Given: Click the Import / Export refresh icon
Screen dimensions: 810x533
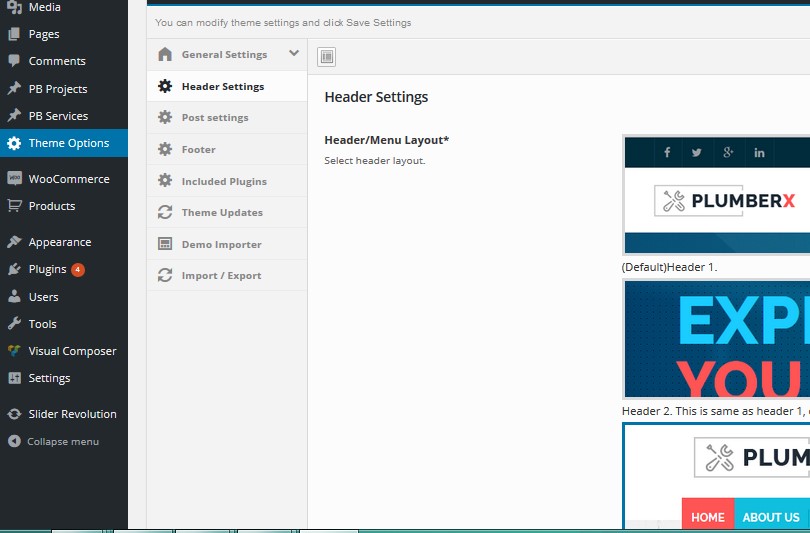Looking at the screenshot, I should click(165, 275).
